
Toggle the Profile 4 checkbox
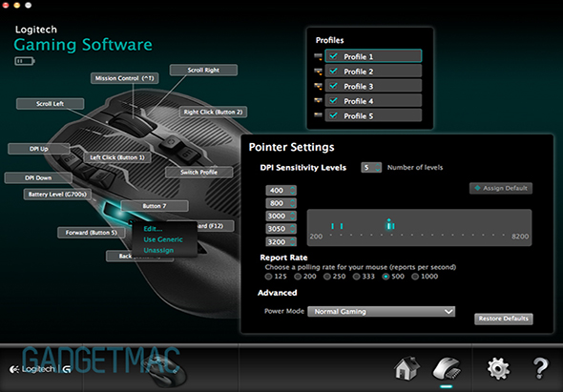(334, 100)
